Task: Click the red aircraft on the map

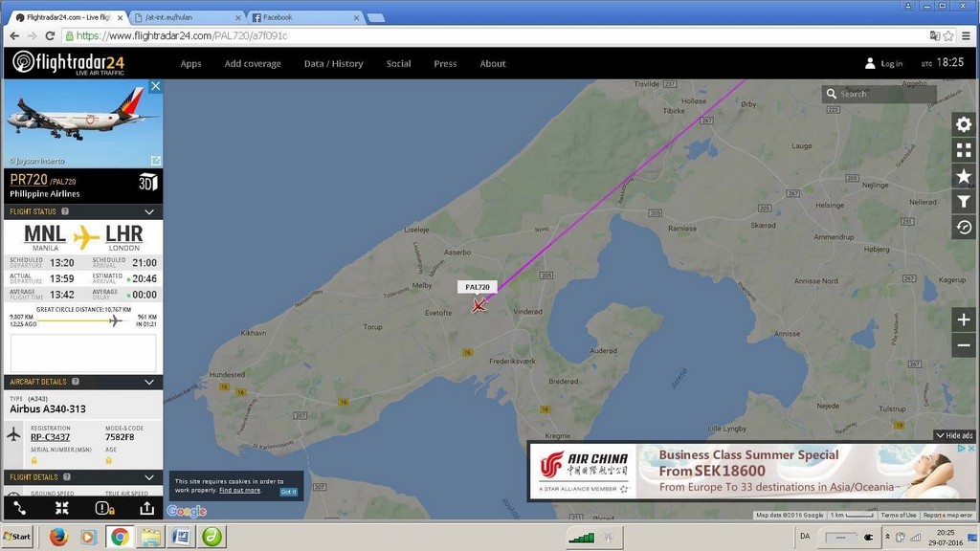Action: click(479, 305)
